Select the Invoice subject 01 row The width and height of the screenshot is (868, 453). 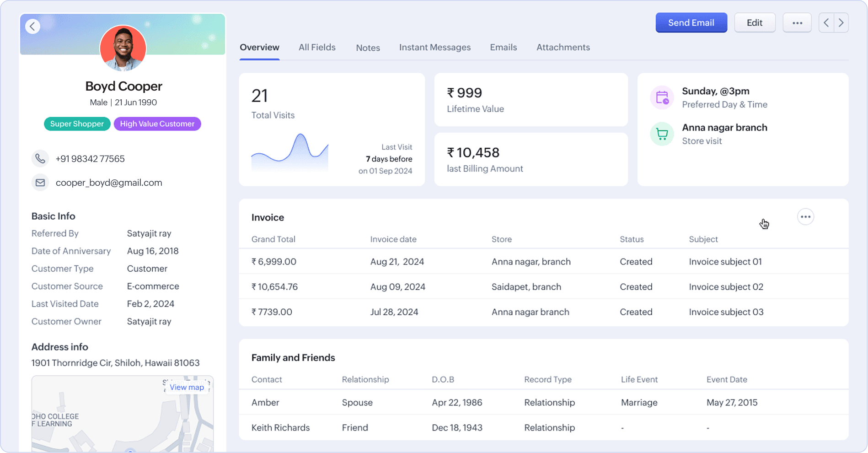[543, 262]
